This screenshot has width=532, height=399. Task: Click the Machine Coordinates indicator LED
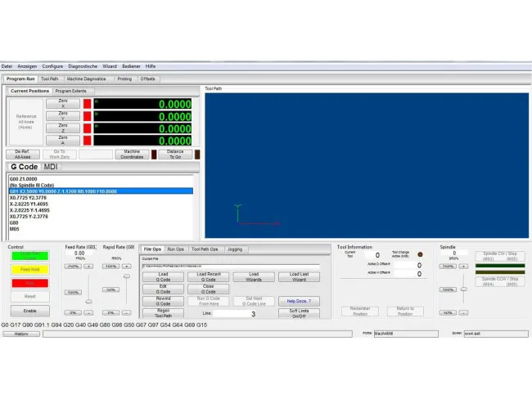[152, 154]
